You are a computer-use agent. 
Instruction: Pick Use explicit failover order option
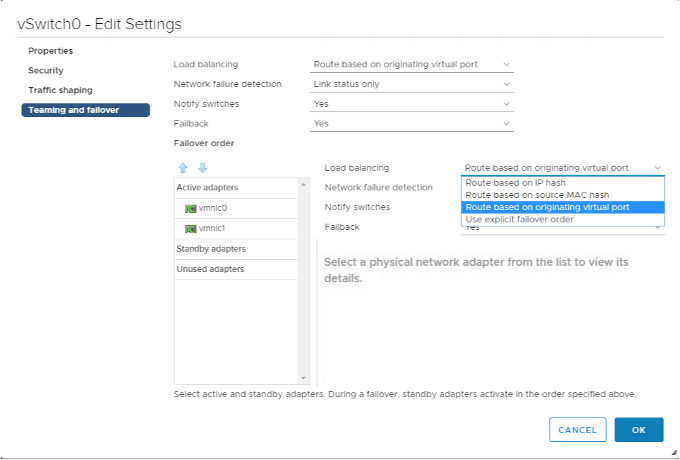[x=519, y=219]
